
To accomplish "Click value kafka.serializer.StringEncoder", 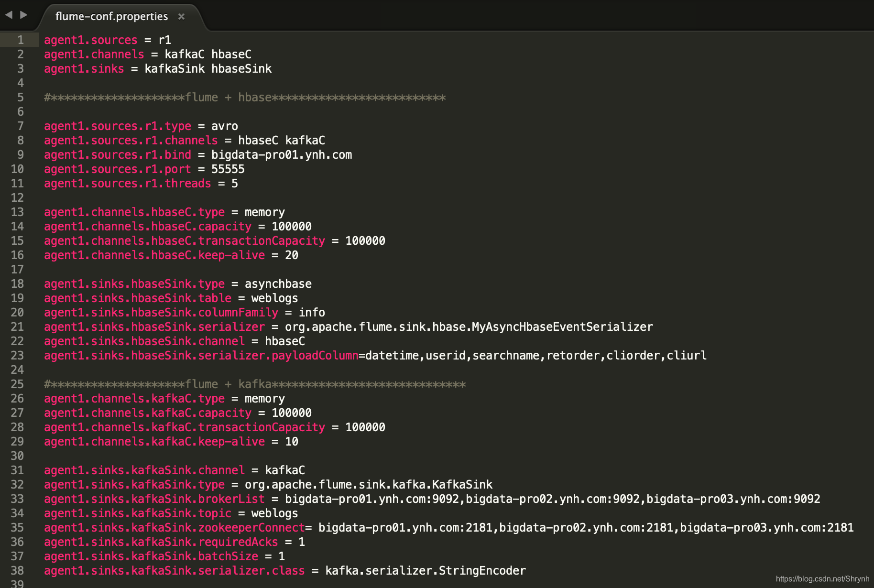I will [426, 570].
